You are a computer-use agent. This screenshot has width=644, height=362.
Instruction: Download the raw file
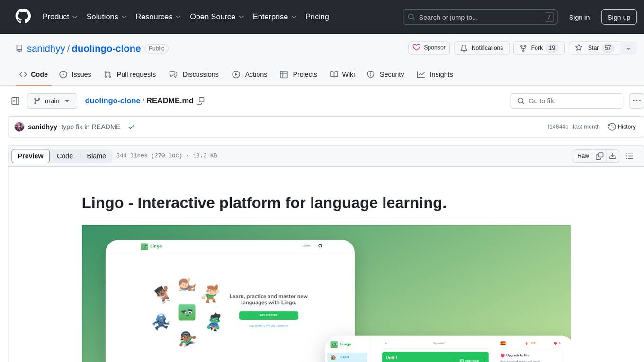612,156
